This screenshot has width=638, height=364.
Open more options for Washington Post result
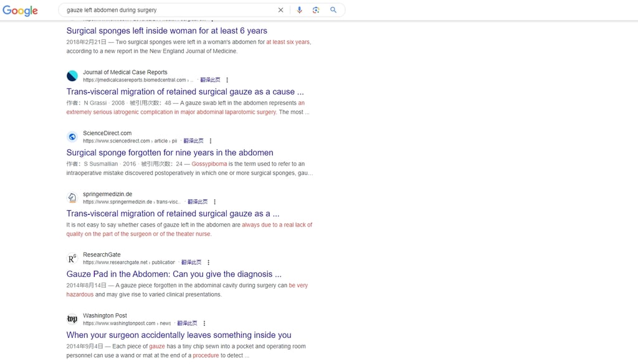(204, 324)
